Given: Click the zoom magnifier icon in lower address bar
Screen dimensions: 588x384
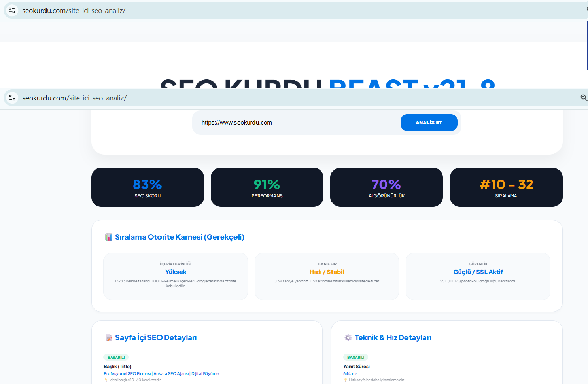Looking at the screenshot, I should [584, 98].
